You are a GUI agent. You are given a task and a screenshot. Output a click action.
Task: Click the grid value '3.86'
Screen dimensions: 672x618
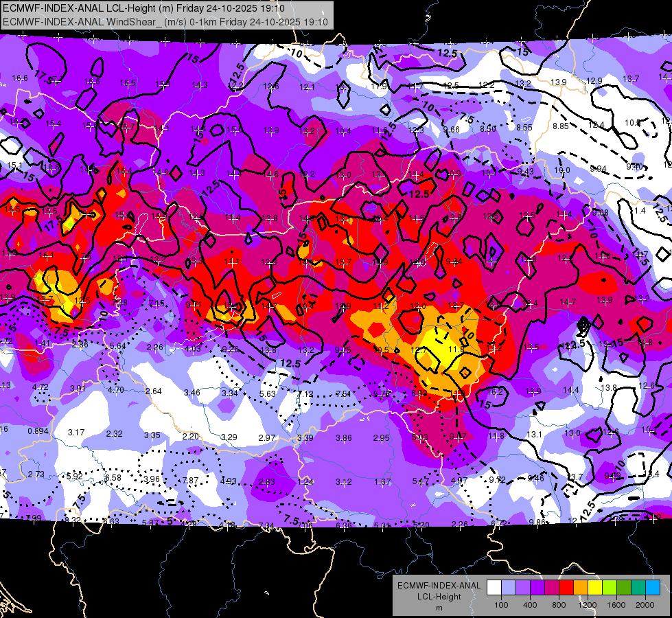point(344,438)
